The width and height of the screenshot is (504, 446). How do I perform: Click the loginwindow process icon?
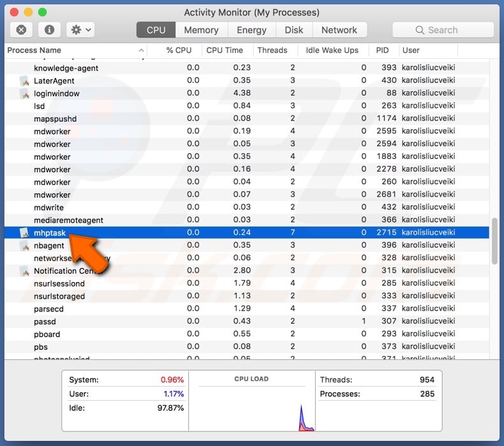pos(24,94)
